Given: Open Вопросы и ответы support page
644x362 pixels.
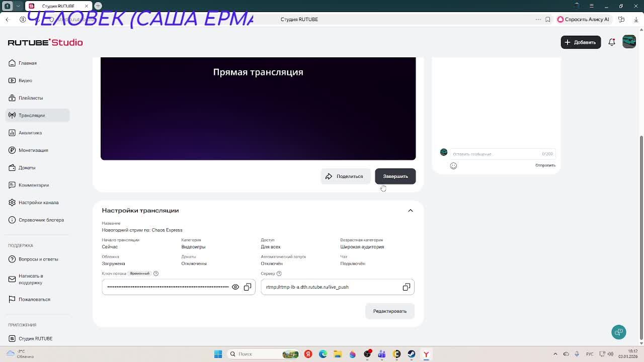Looking at the screenshot, I should click(38, 259).
